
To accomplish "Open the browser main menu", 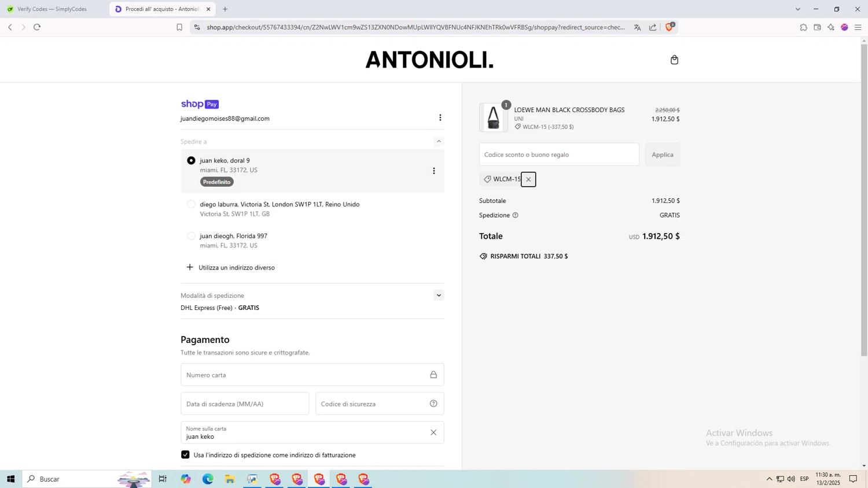I will tap(858, 27).
